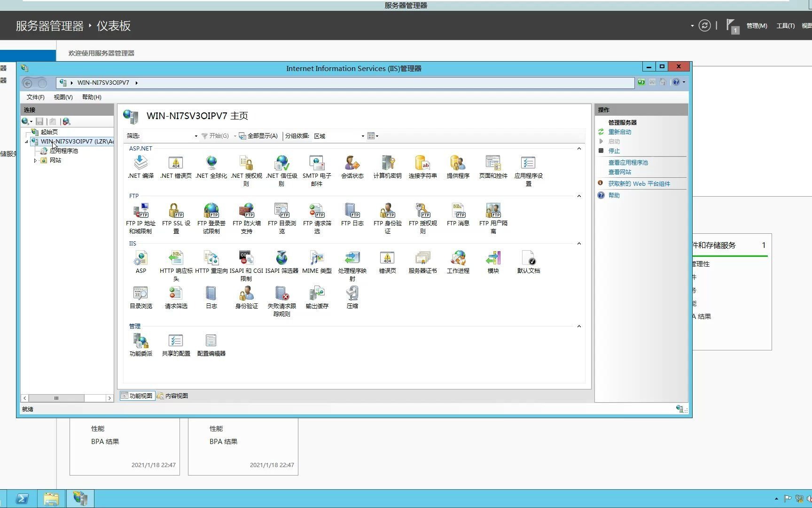
Task: Open the FTP 防火墙支持 feature
Action: coord(246,219)
